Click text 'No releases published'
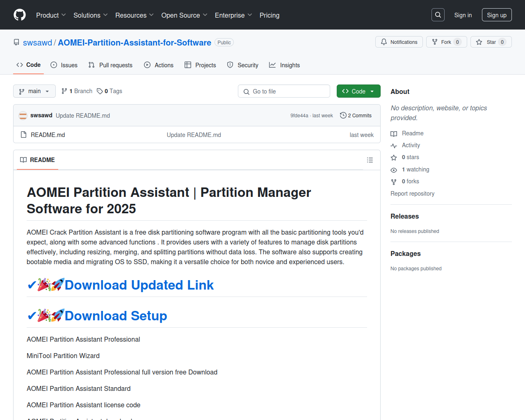The width and height of the screenshot is (525, 420). click(415, 231)
